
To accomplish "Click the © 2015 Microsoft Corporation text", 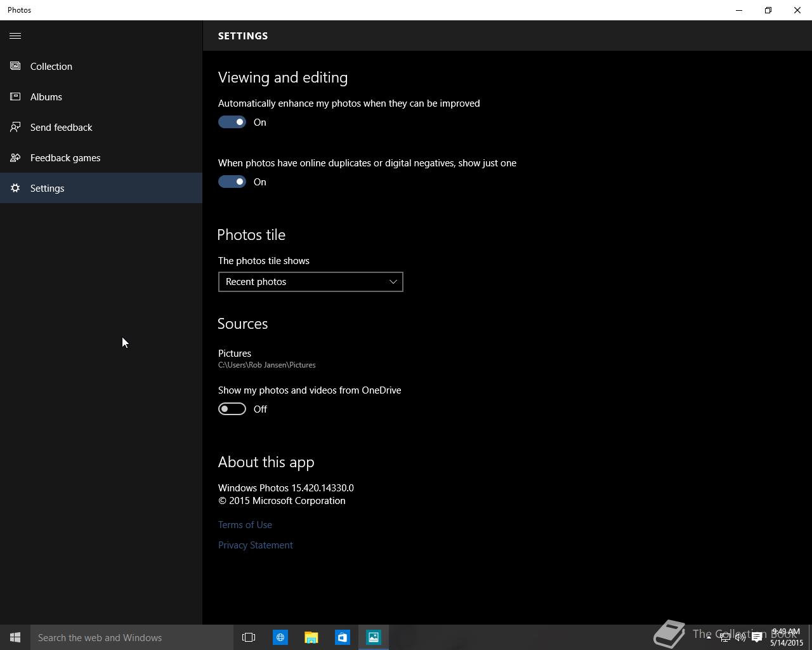I will coord(282,501).
